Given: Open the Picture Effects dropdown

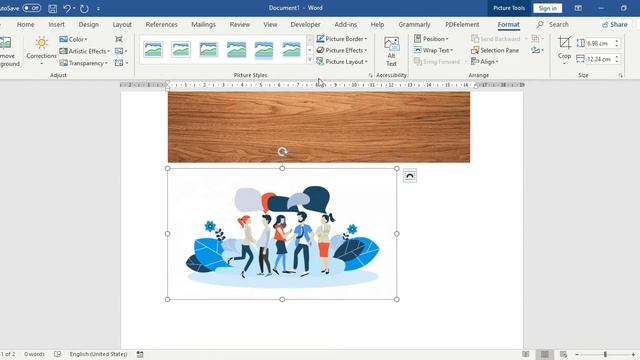Looking at the screenshot, I should 342,50.
